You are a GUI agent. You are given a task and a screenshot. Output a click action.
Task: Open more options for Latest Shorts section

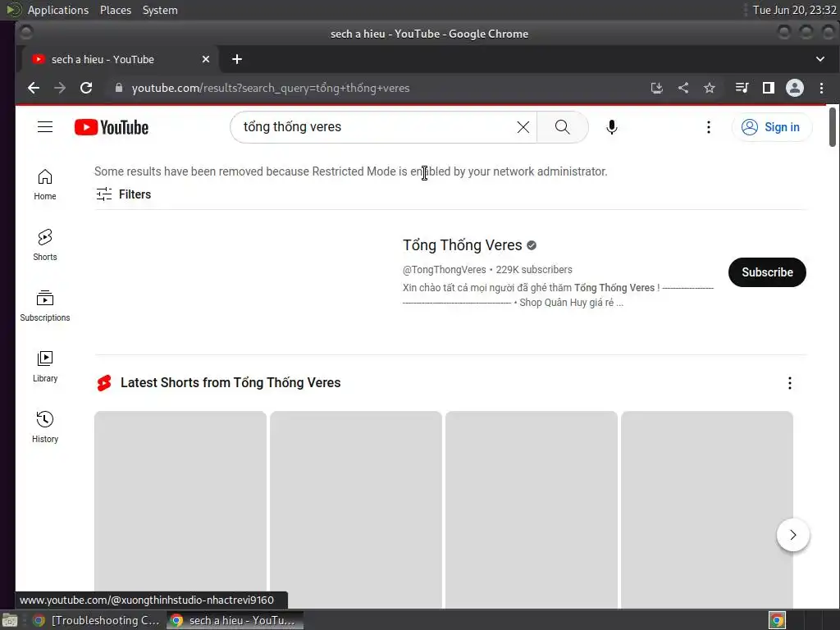pyautogui.click(x=790, y=382)
